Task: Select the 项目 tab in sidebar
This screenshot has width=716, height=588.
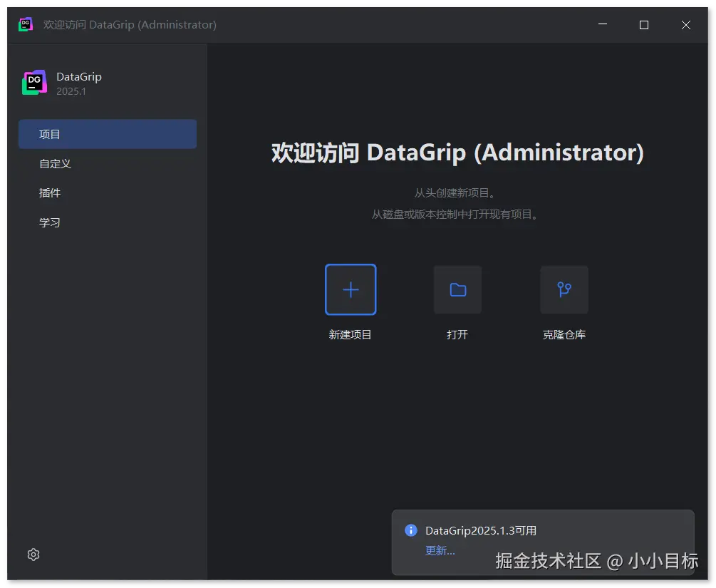Action: [108, 134]
